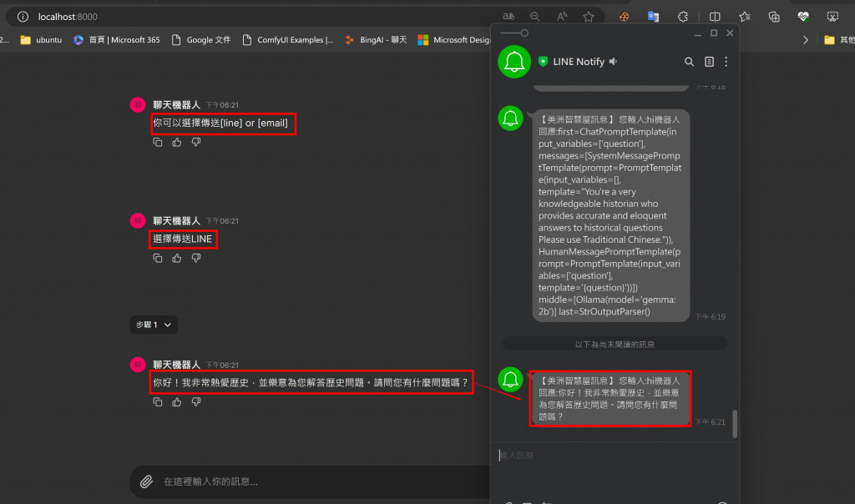Thumbs down the '你可以選擇傳送[line] or [email]' message
Screen dimensions: 855x504
click(x=196, y=142)
